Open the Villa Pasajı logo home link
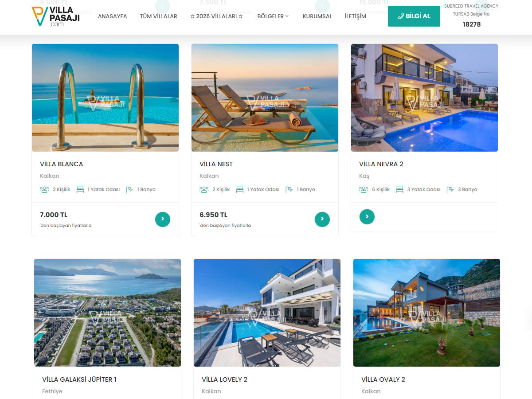Image resolution: width=532 pixels, height=399 pixels. click(55, 16)
